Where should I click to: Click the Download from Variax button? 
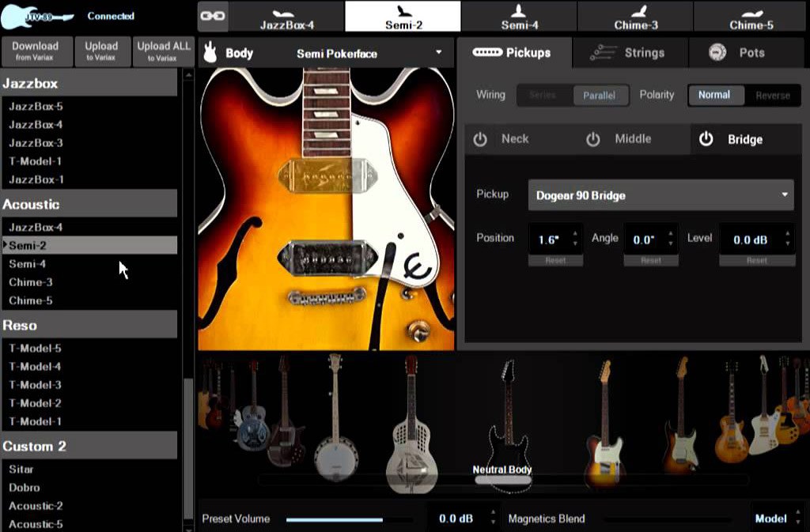(37, 51)
